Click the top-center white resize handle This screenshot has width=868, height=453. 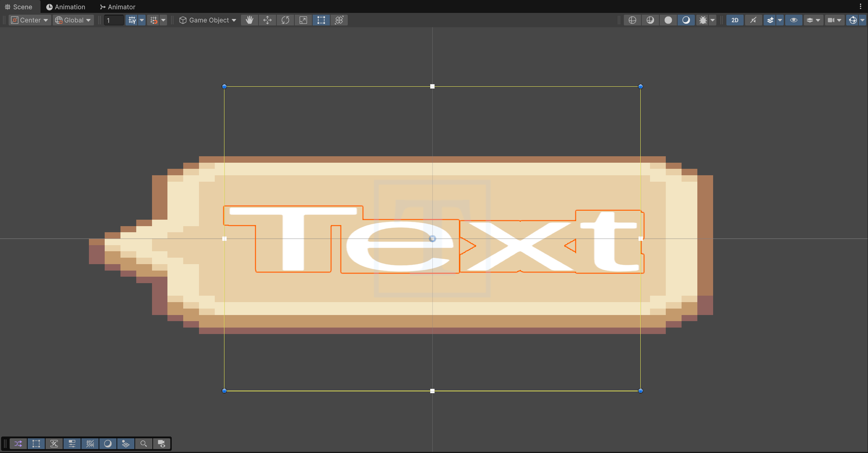tap(432, 86)
